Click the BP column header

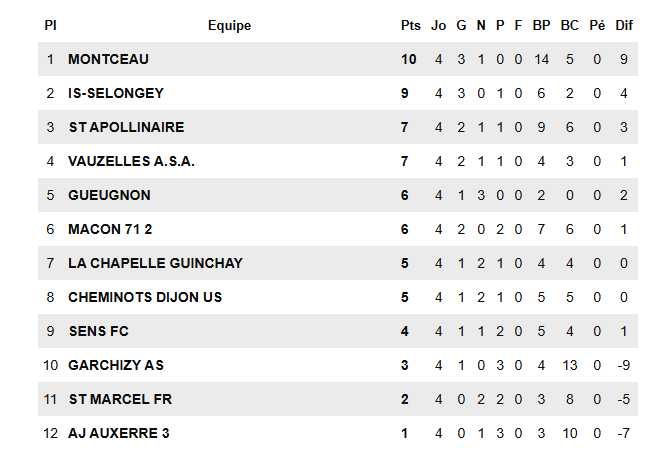click(x=541, y=25)
